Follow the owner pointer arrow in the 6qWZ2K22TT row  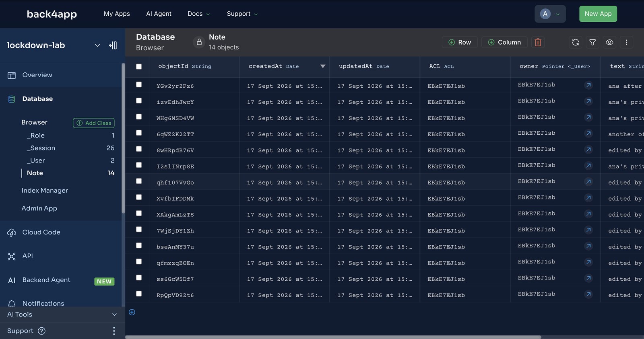pos(588,134)
